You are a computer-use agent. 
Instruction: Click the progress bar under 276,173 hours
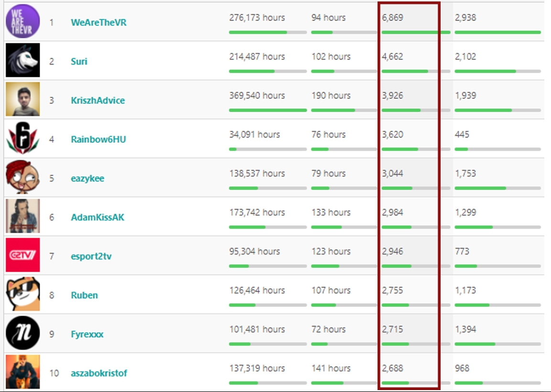(268, 32)
